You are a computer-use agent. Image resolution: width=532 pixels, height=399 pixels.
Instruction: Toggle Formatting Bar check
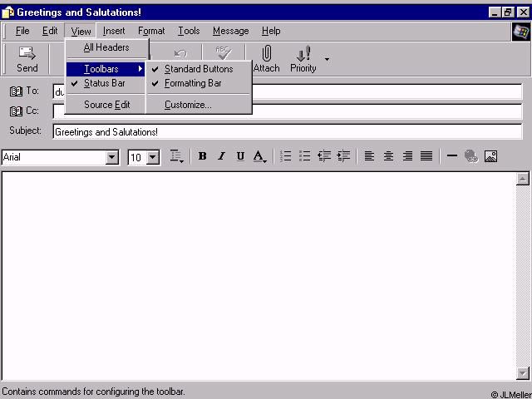pos(199,83)
